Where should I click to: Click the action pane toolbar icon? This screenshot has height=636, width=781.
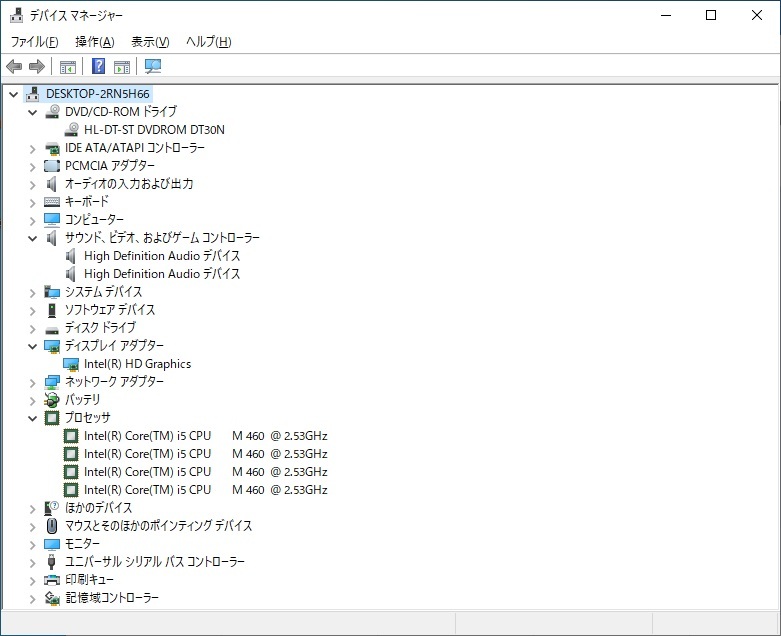tap(122, 67)
